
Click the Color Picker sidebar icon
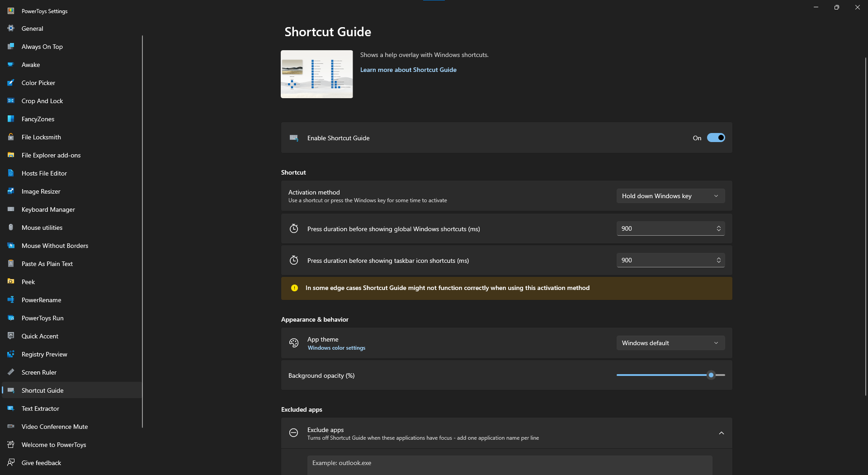coord(11,83)
